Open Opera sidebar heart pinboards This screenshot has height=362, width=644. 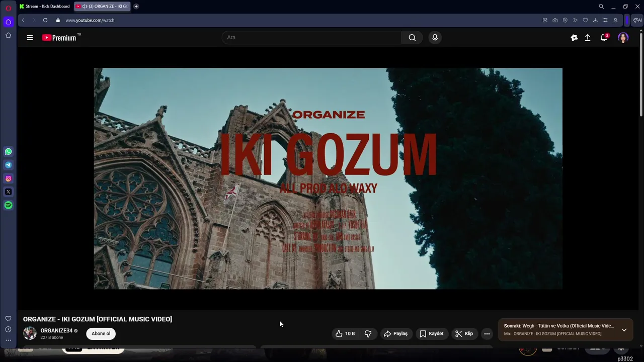tap(8, 319)
